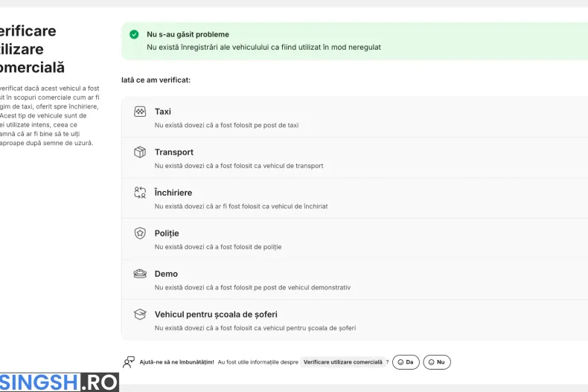Image resolution: width=588 pixels, height=392 pixels.
Task: Click the green checkmark success icon
Action: [x=134, y=34]
